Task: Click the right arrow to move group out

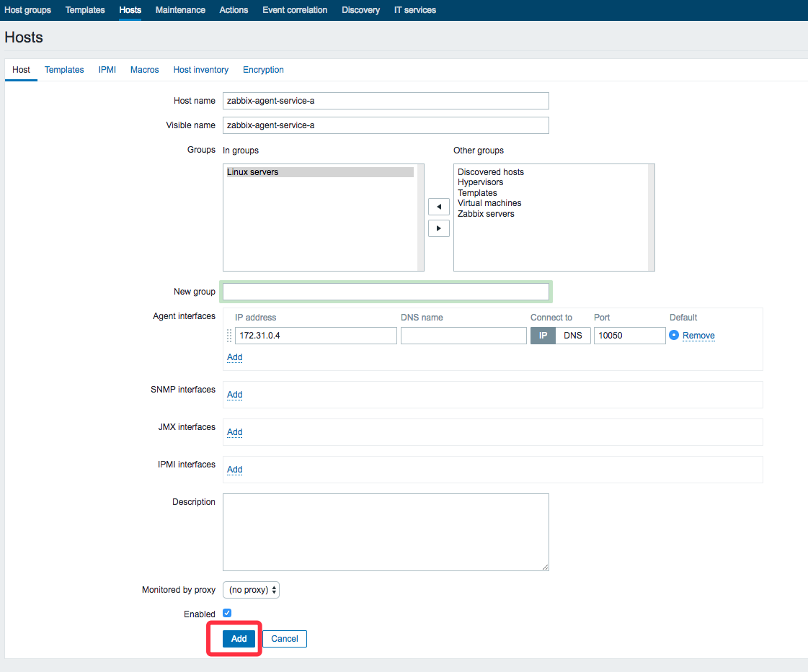Action: click(x=438, y=228)
